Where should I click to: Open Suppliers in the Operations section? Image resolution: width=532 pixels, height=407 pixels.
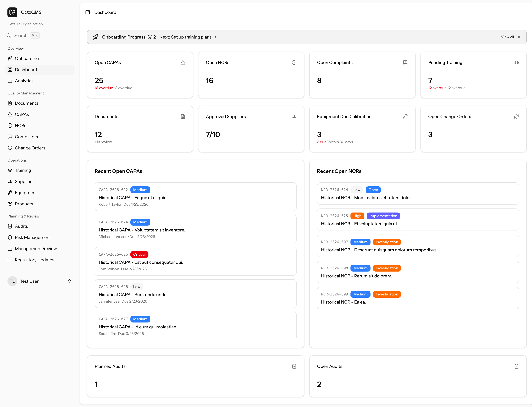40,181
